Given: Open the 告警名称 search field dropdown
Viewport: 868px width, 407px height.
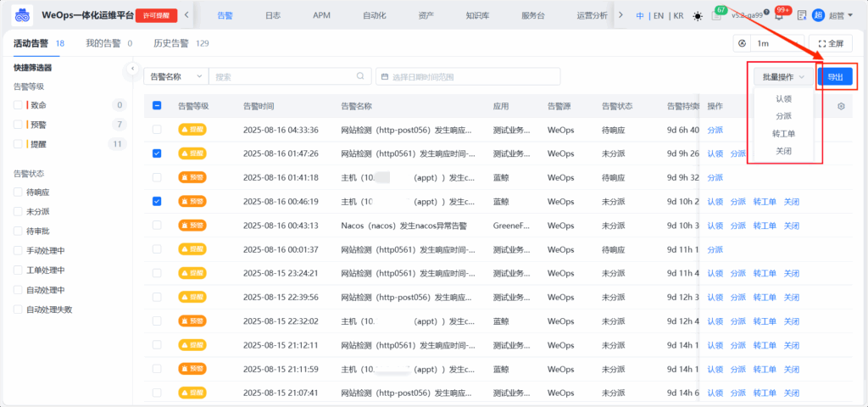Looking at the screenshot, I should [175, 76].
